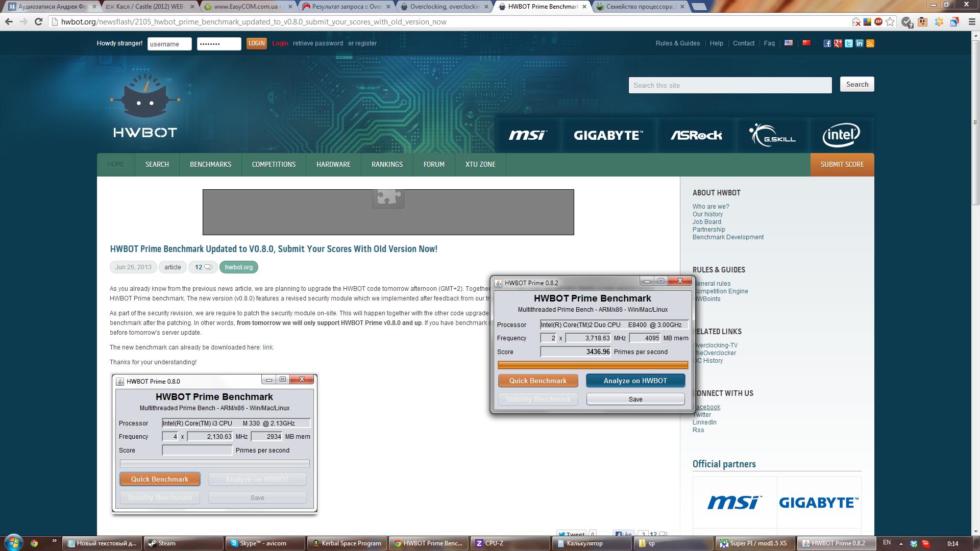
Task: Open HWBOT's Google+ icon in header
Action: pyautogui.click(x=838, y=43)
